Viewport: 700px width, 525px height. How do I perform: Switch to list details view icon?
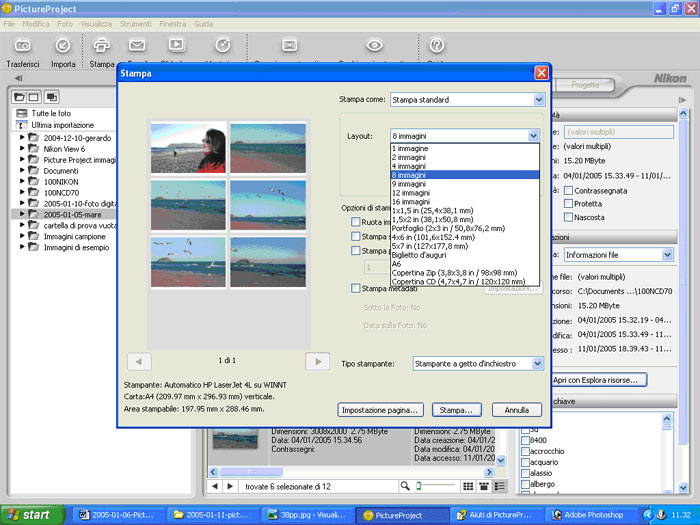point(500,486)
